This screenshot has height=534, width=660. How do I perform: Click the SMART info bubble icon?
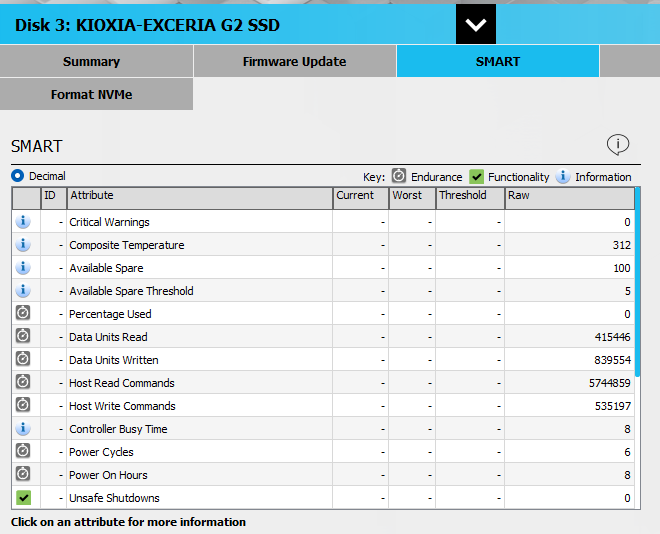[x=617, y=145]
